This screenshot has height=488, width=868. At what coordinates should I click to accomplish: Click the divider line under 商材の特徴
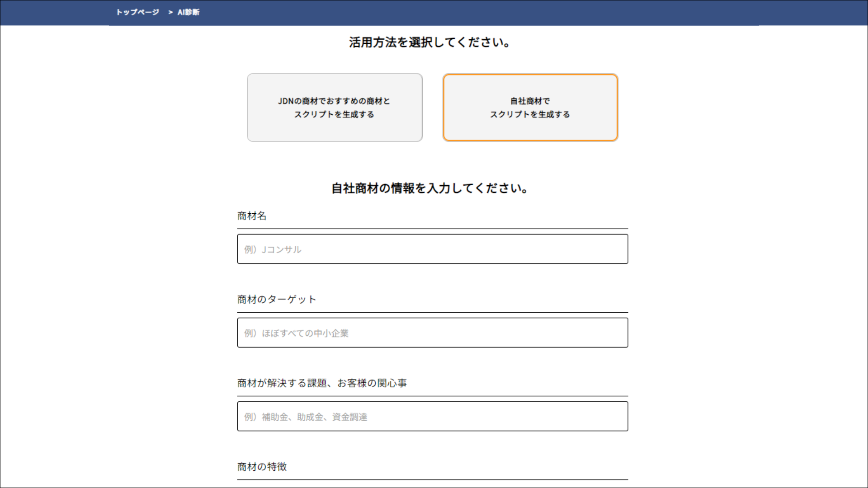pos(432,479)
